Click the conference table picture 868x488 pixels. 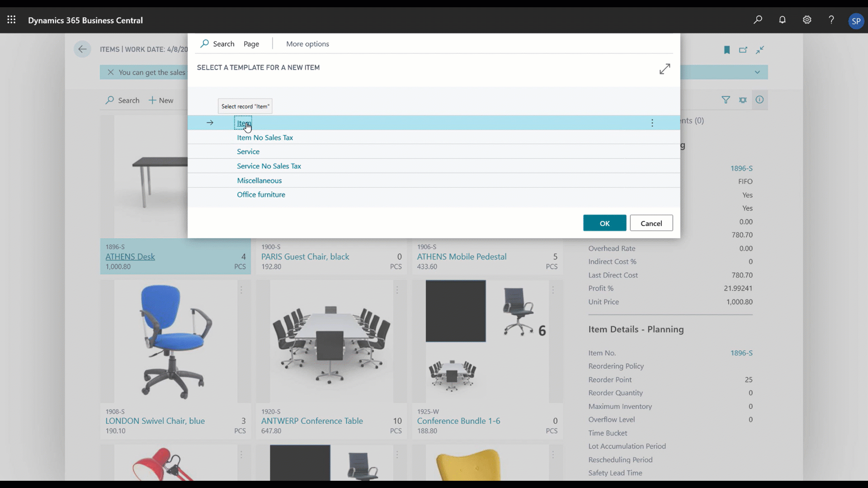pyautogui.click(x=331, y=342)
